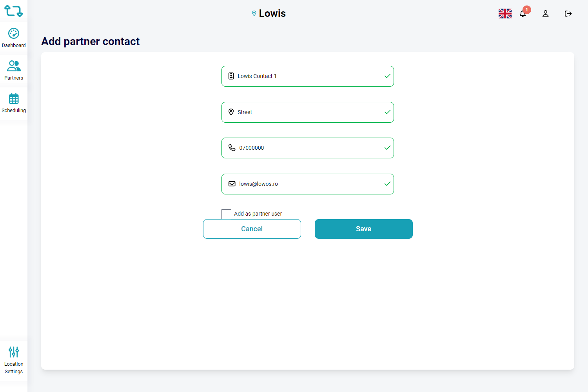Open Location Settings
588x392 pixels.
14,360
